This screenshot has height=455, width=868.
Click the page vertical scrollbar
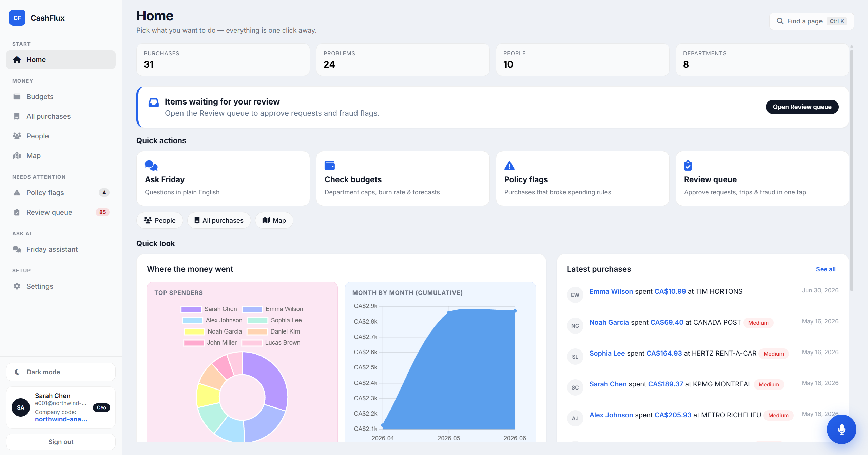[852, 170]
